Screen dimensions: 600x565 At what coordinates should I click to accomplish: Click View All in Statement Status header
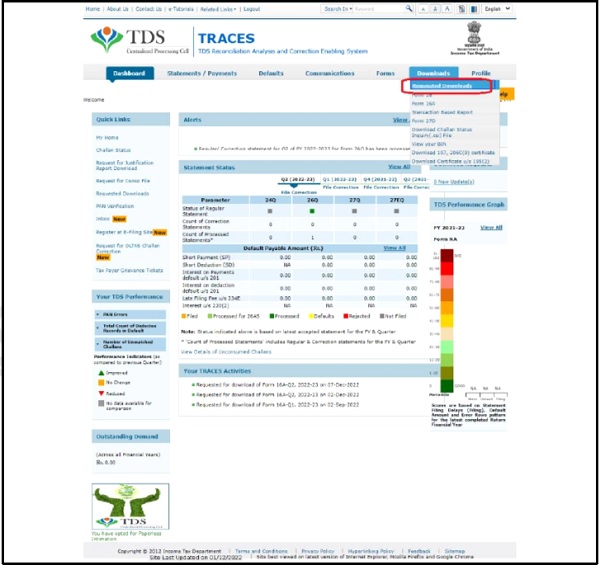(399, 167)
